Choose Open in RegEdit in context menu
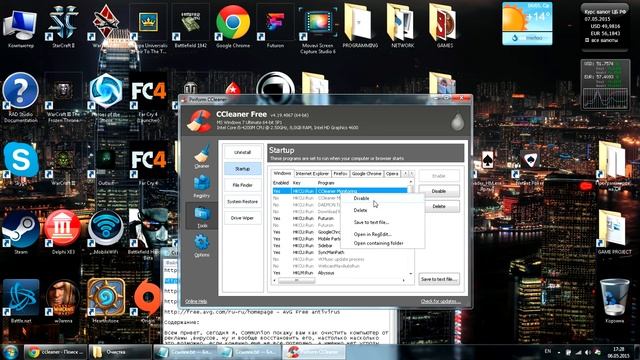Image resolution: width=640 pixels, height=360 pixels. click(x=373, y=234)
